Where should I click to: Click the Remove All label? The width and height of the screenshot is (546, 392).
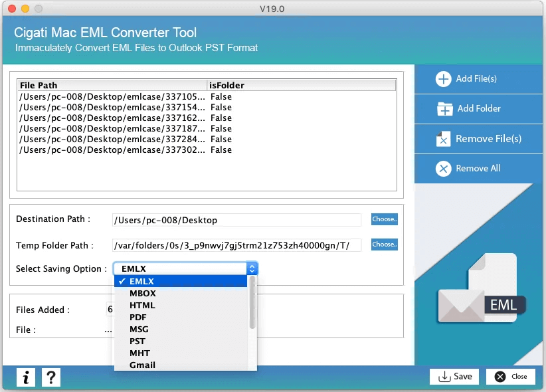tap(478, 168)
